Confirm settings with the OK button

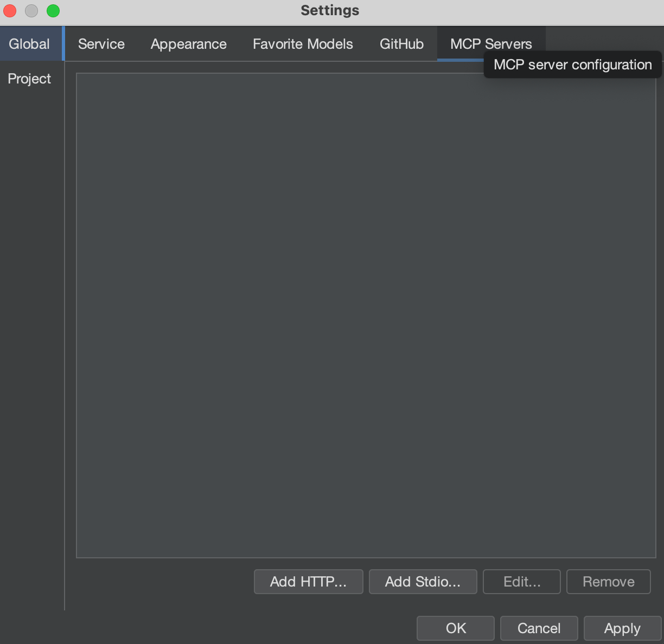point(455,628)
